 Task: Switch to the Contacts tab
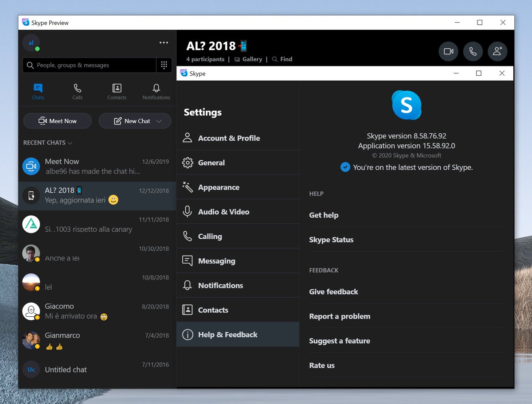pyautogui.click(x=117, y=91)
